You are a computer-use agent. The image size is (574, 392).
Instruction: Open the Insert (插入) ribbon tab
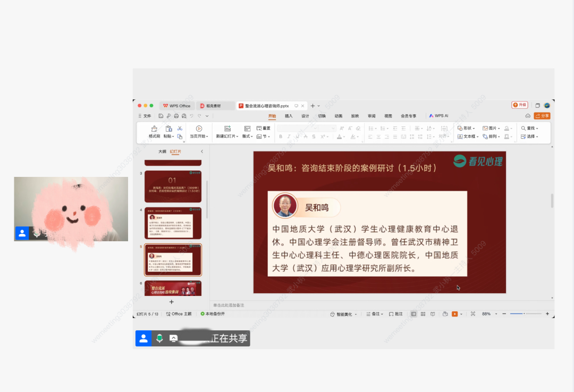[x=289, y=116]
